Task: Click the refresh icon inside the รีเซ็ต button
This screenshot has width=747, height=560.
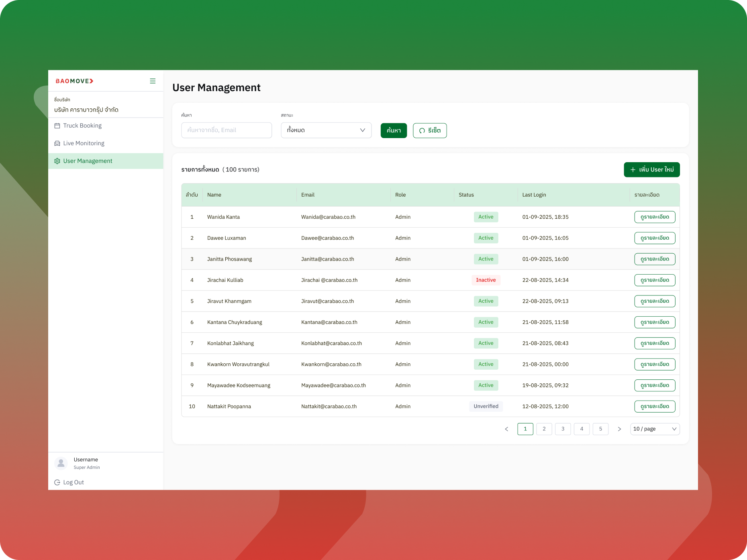Action: [421, 130]
